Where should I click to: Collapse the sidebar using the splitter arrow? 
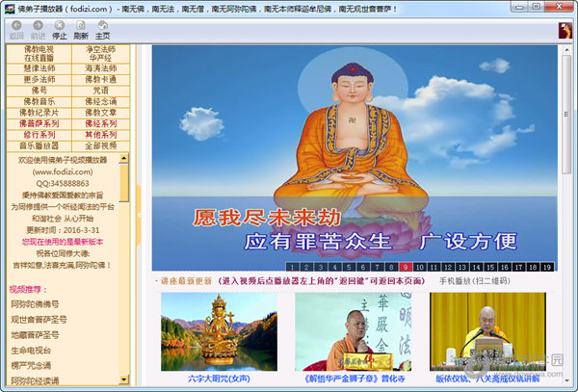pos(139,215)
